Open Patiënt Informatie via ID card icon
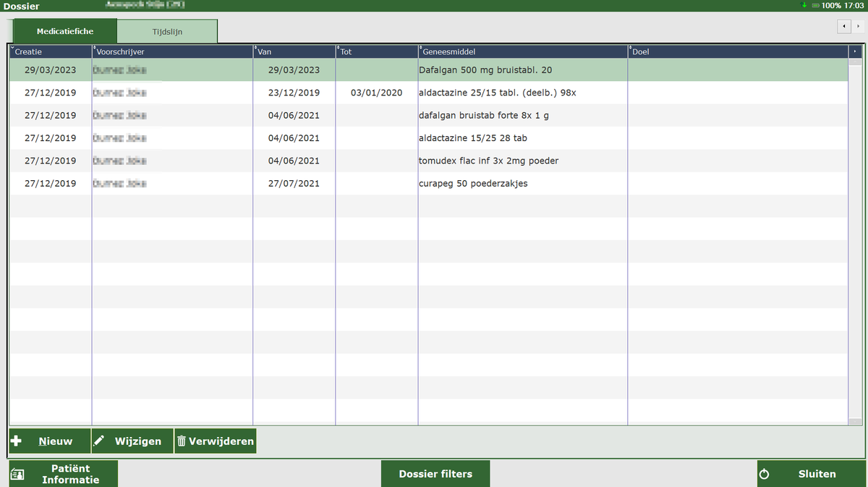868x487 pixels. [18, 475]
